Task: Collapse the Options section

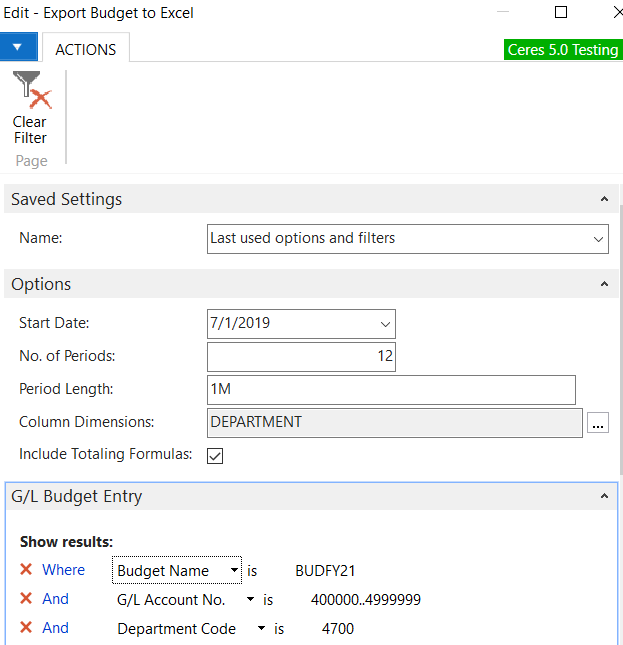Action: pos(604,284)
